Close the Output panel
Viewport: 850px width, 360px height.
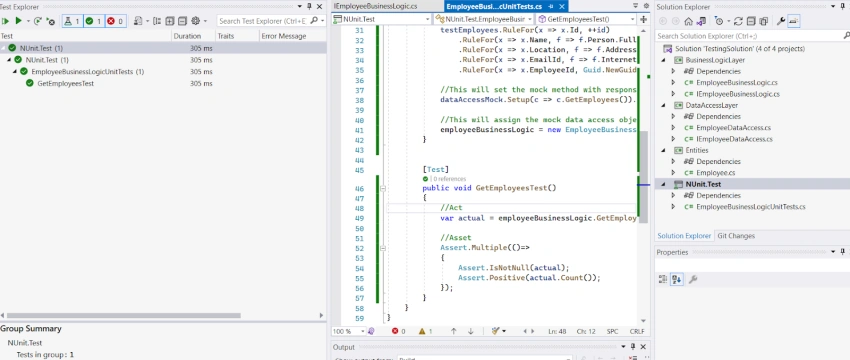[643, 347]
